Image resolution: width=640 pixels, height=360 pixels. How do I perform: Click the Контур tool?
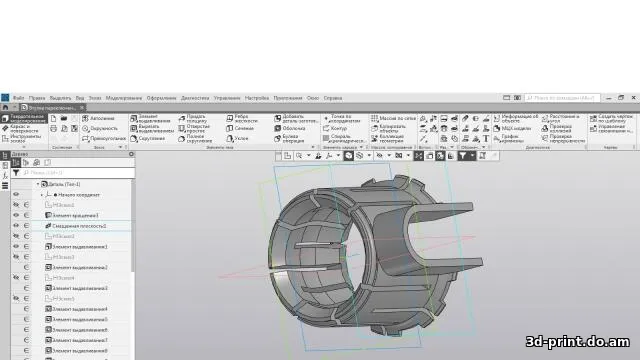click(335, 129)
